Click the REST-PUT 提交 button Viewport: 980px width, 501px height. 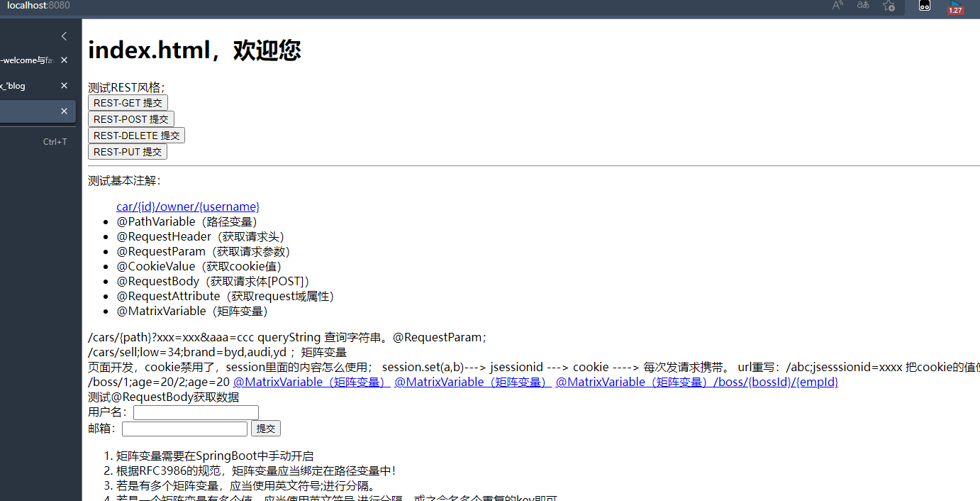click(x=128, y=152)
